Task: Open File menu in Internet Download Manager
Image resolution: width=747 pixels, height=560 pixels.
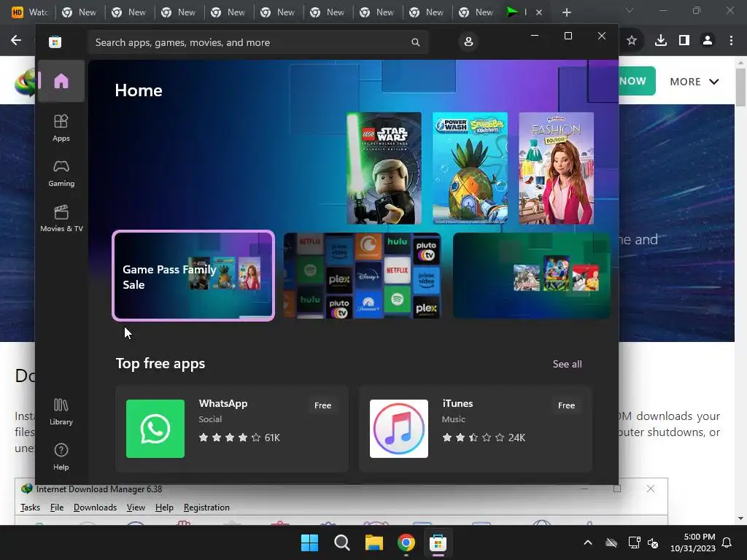Action: click(57, 507)
